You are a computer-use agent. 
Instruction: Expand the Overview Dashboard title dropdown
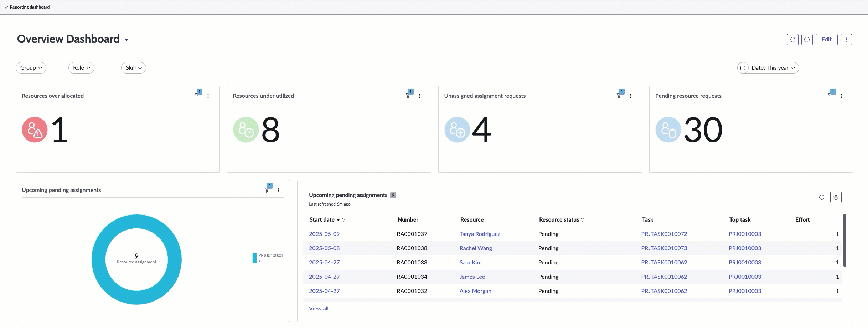coord(126,40)
